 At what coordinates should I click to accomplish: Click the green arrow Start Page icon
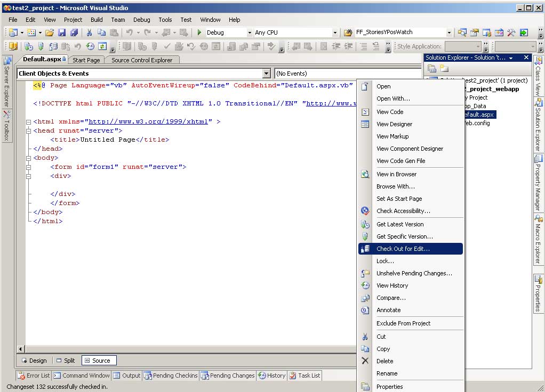pyautogui.click(x=524, y=32)
